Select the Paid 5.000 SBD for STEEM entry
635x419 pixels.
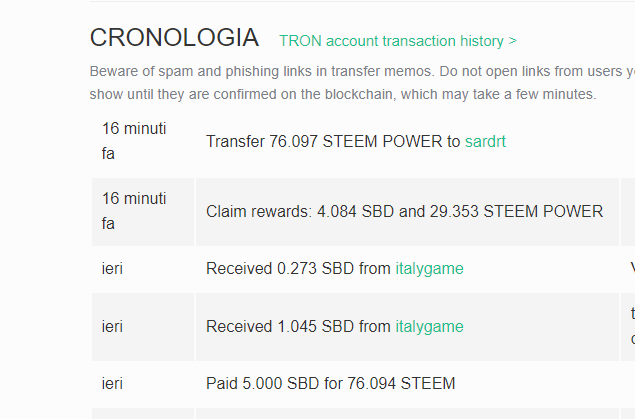[x=330, y=383]
